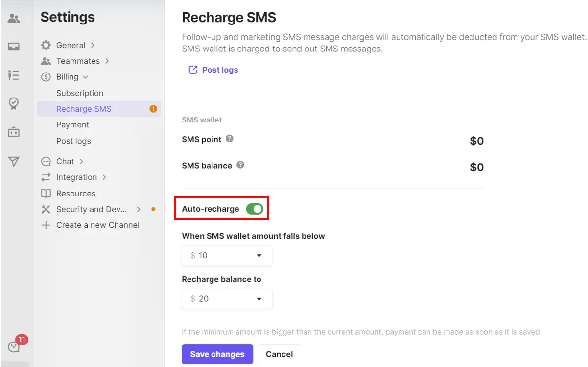Select Payment in the Billing submenu
Viewport: 588px width, 367px height.
tap(72, 125)
